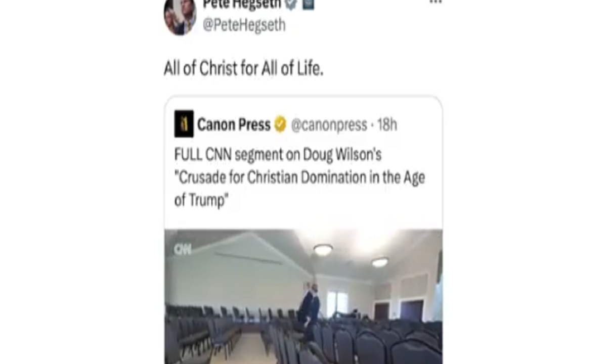Screen dimensions: 607x364
Task: Click the Pete Hegseth display name
Action: pyautogui.click(x=242, y=5)
